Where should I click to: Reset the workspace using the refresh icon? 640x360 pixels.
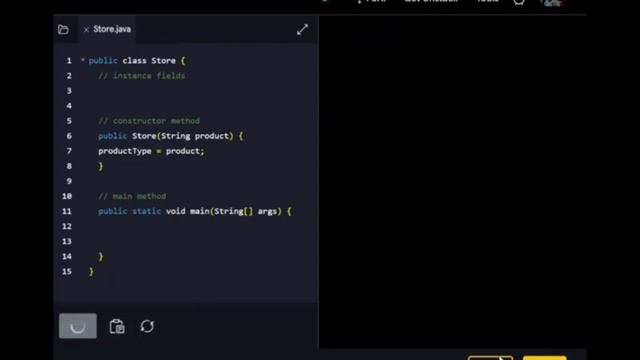[147, 326]
